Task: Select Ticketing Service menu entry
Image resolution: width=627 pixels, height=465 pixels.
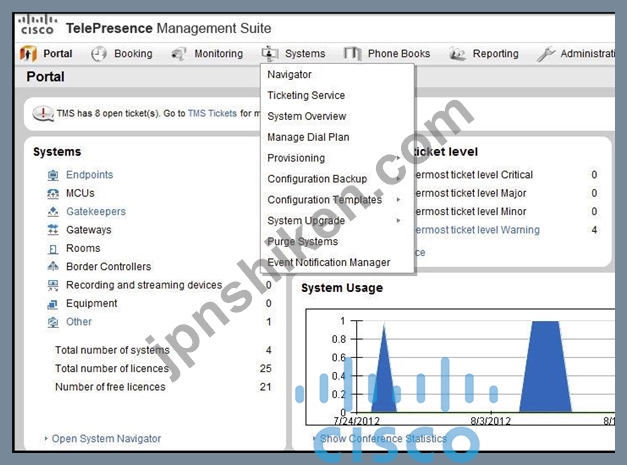Action: point(306,95)
